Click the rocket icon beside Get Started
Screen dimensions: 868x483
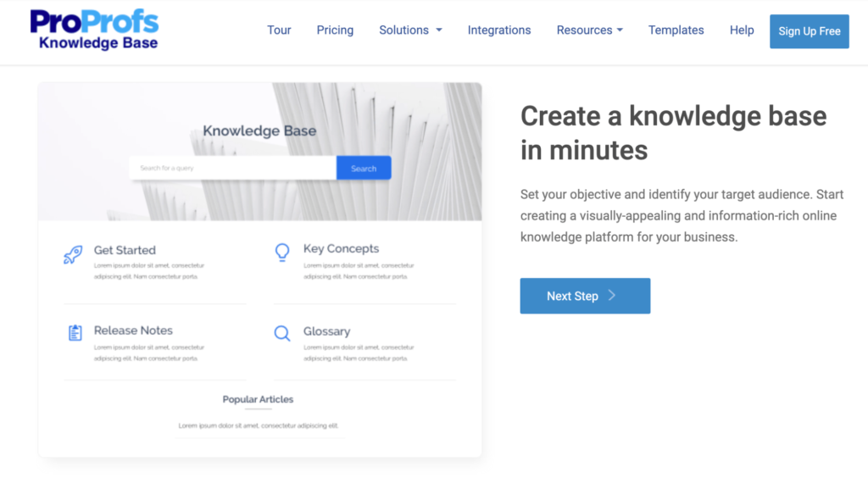pyautogui.click(x=73, y=255)
